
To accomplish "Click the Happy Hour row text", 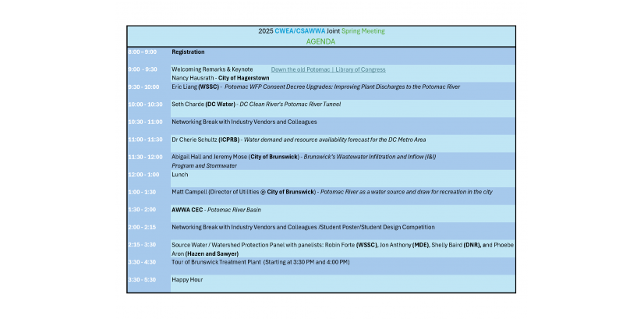I will click(187, 279).
